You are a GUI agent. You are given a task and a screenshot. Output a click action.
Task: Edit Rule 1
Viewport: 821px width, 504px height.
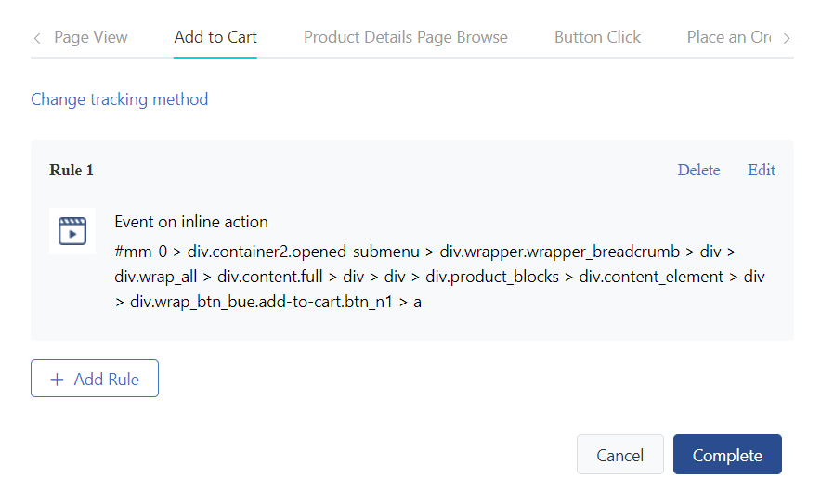point(762,170)
